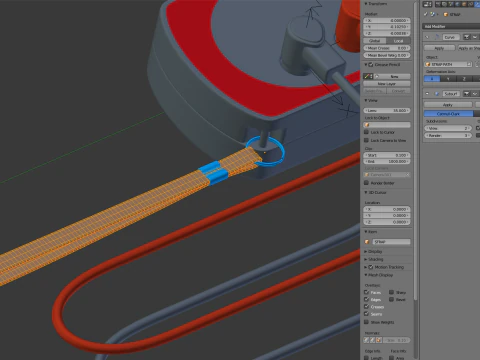Adjust the Lens value field
Screen dimensions: 480x360
point(387,110)
